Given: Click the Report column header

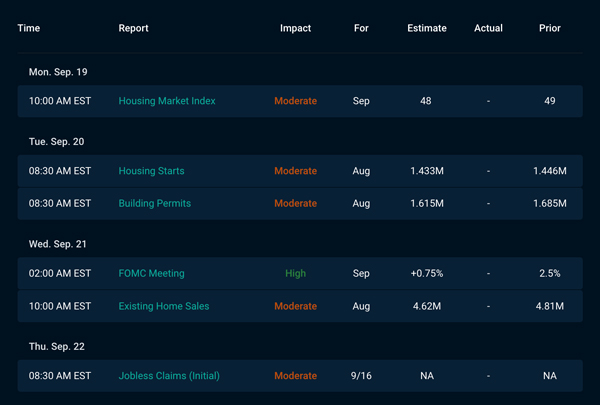Looking at the screenshot, I should point(133,28).
